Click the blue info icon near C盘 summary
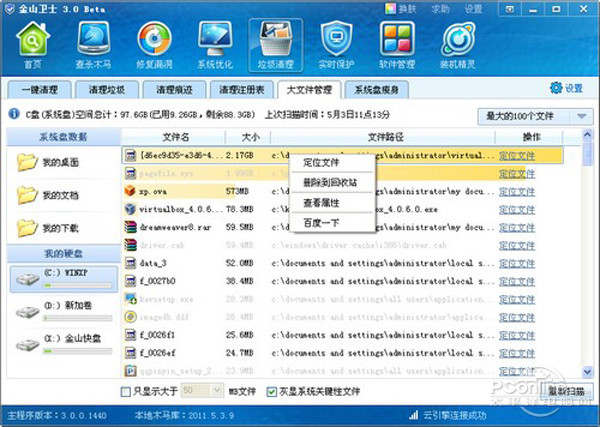600x427 pixels. pos(14,114)
